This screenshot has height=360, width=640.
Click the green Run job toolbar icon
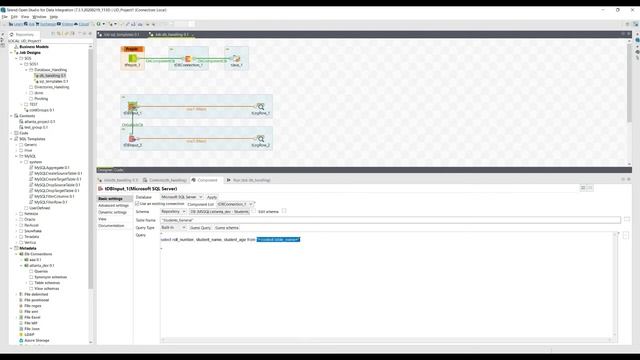pyautogui.click(x=98, y=24)
